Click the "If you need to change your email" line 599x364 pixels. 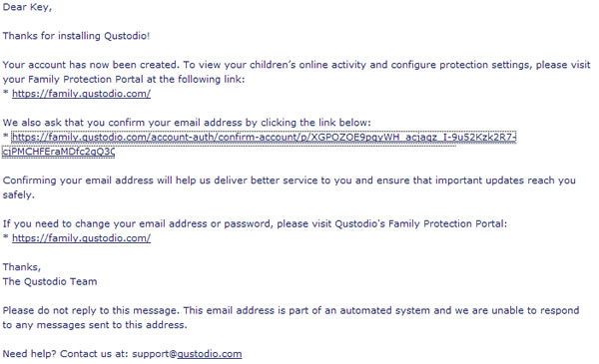click(255, 223)
